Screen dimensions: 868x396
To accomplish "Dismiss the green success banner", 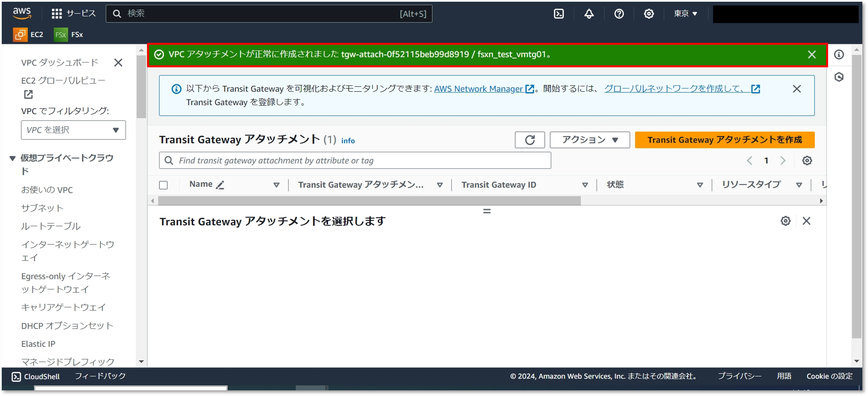I will click(811, 55).
